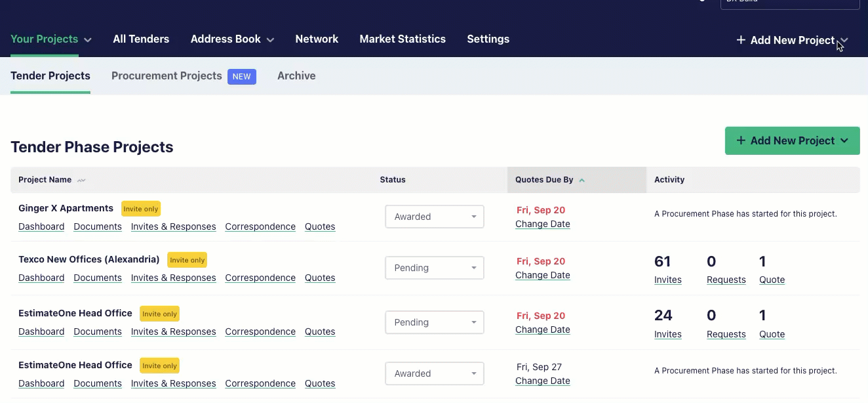The width and height of the screenshot is (868, 403).
Task: Open the Archive tab
Action: pyautogui.click(x=296, y=76)
